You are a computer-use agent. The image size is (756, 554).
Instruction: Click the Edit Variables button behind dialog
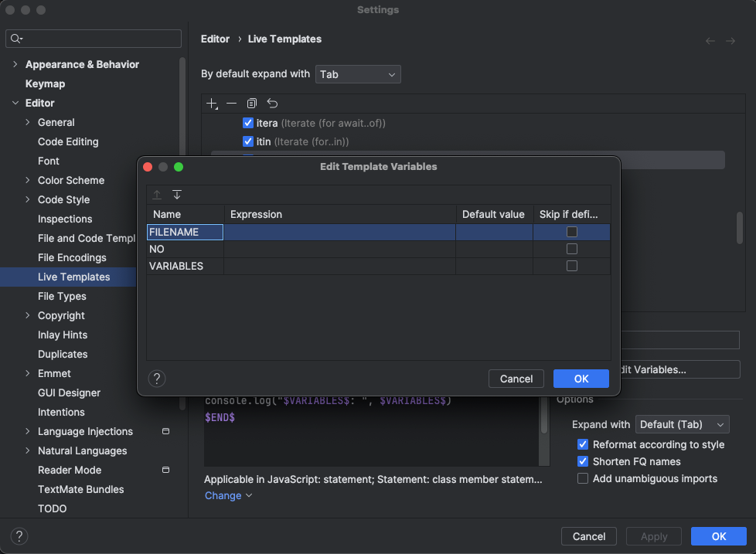pos(679,369)
